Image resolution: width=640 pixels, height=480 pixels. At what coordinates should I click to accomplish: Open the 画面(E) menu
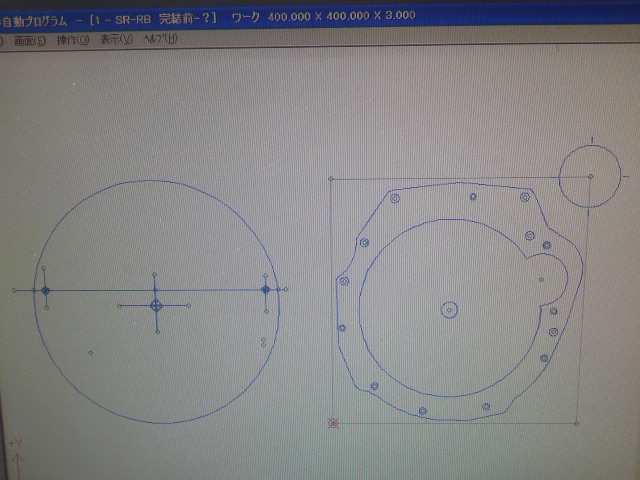[29, 40]
